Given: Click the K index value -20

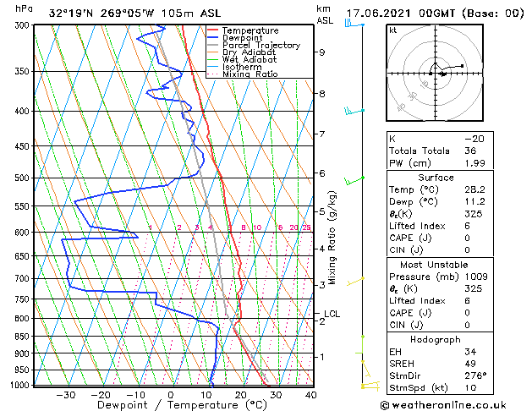Looking at the screenshot, I should pos(474,139).
